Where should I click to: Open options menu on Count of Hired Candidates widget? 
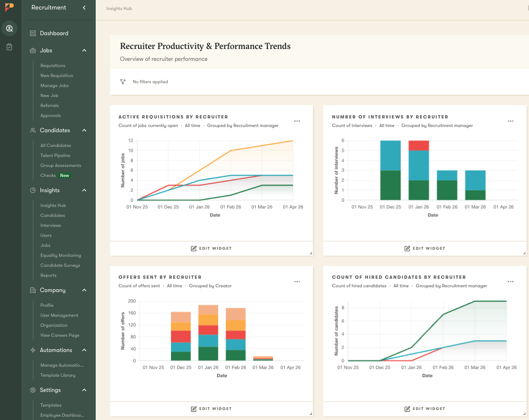(x=510, y=281)
